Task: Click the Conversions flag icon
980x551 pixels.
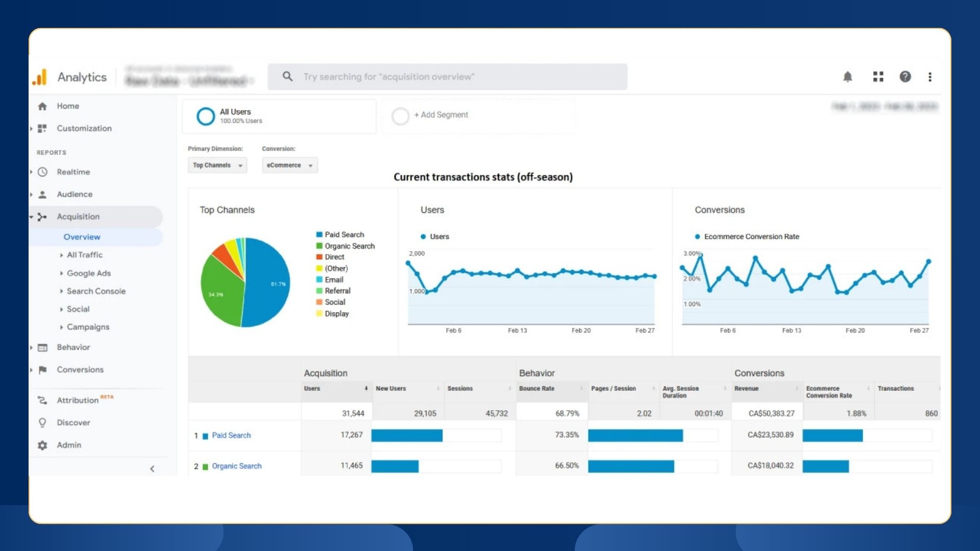Action: 42,370
